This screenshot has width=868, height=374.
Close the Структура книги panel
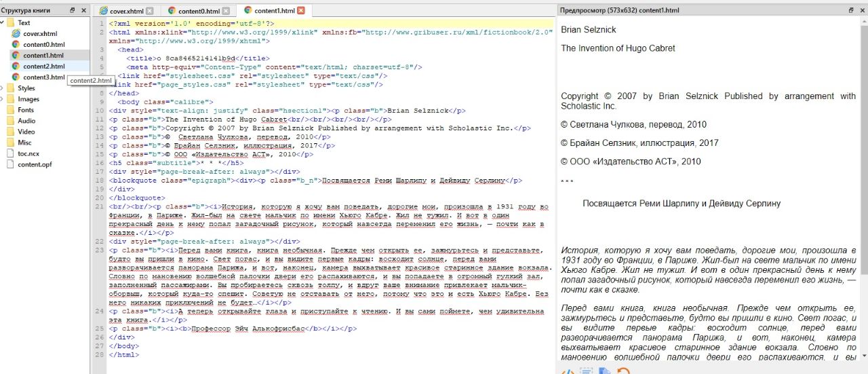[x=84, y=11]
